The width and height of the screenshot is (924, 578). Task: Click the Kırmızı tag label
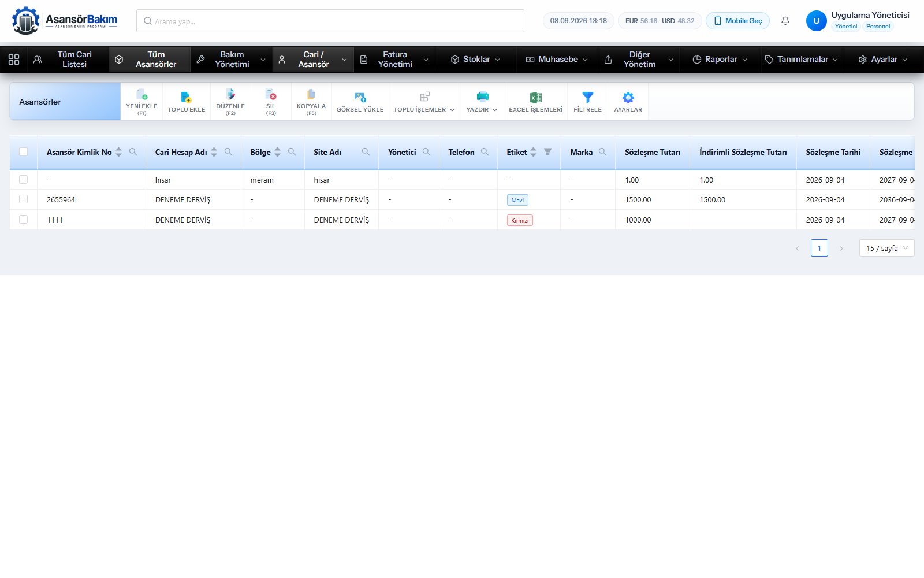[520, 220]
